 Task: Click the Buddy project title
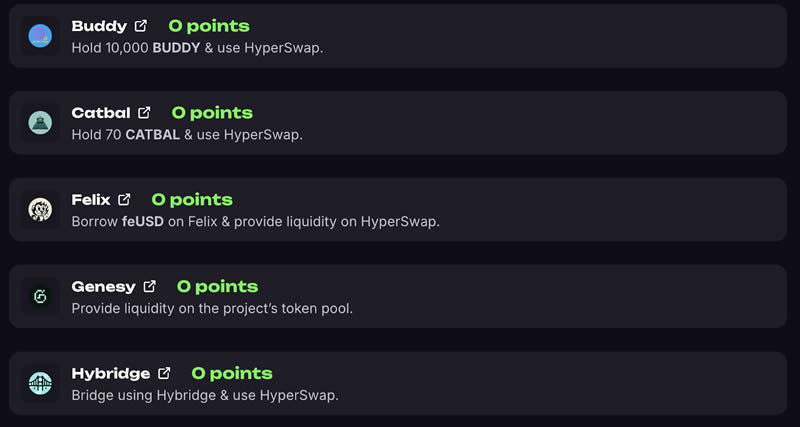tap(99, 26)
